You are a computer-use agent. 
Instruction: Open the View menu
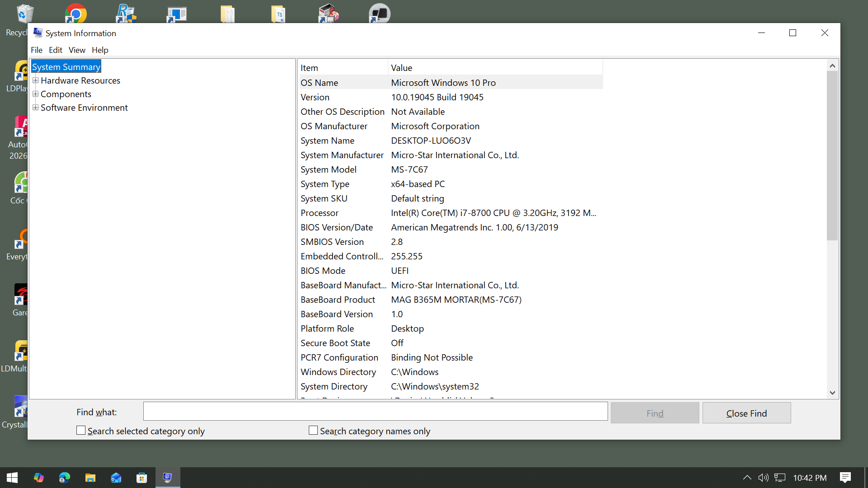point(77,50)
